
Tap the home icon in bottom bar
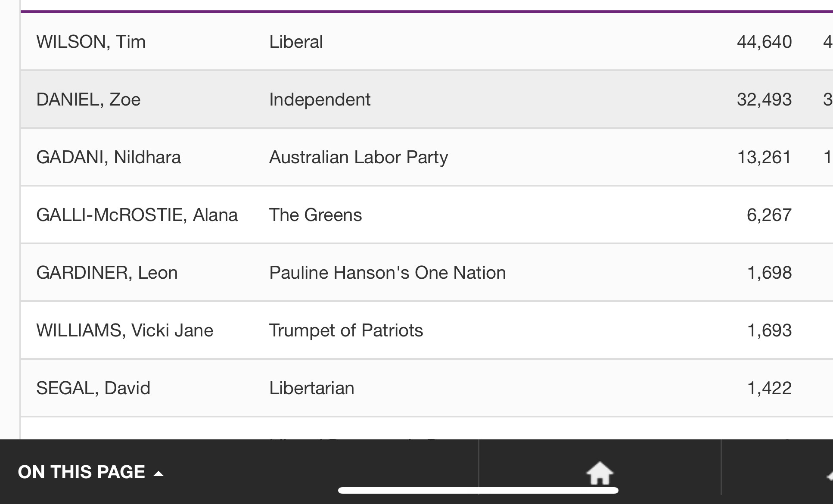(600, 473)
